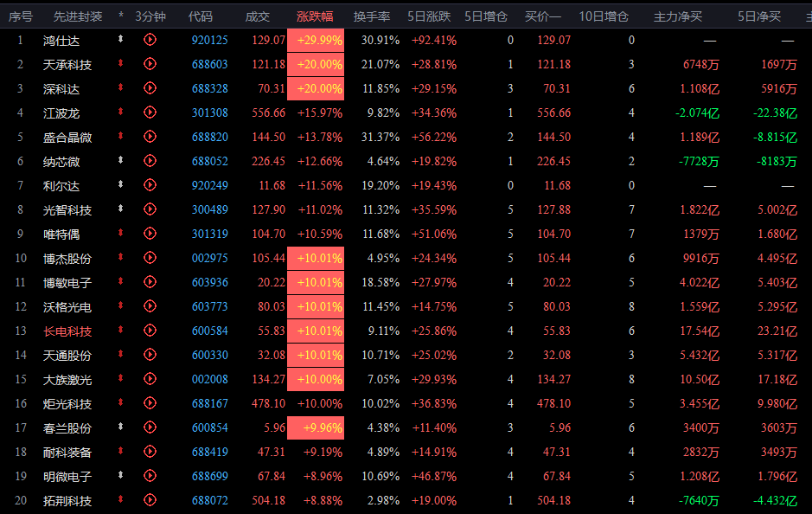
Task: Click the 31.37% turnover rate value
Action: pyautogui.click(x=380, y=137)
